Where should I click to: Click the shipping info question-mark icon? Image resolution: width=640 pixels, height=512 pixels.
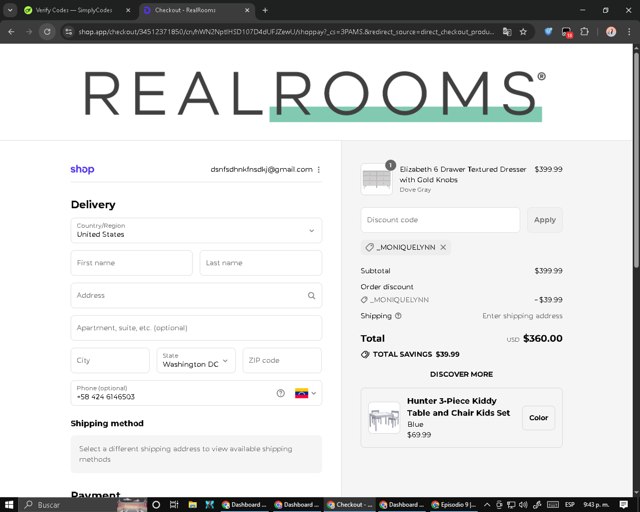pyautogui.click(x=398, y=316)
